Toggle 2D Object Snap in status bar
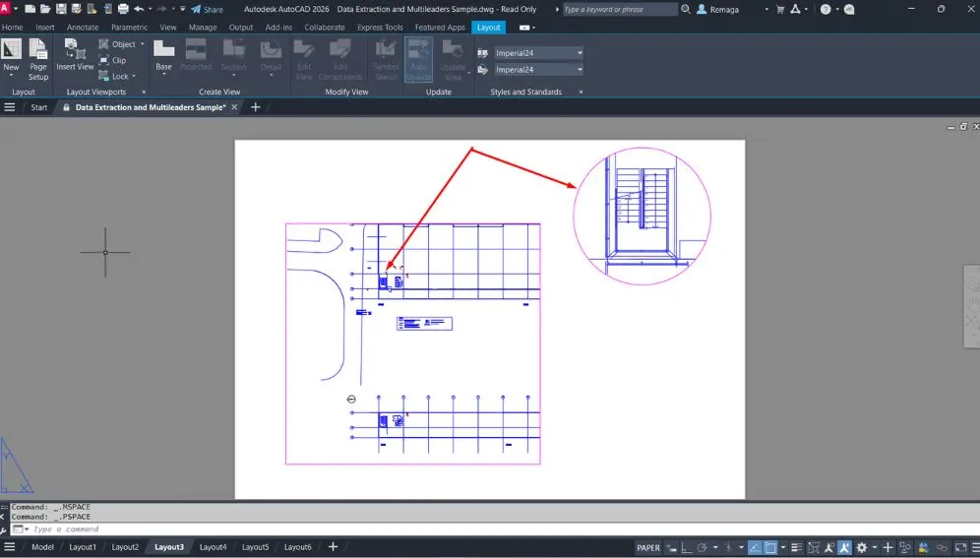Image resolution: width=980 pixels, height=558 pixels. (770, 547)
